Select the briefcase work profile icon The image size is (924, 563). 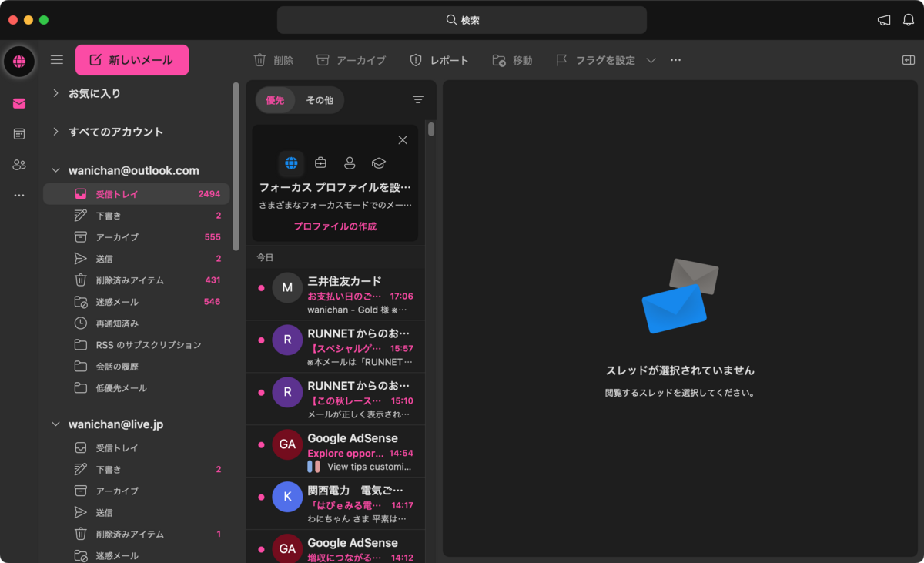point(320,163)
